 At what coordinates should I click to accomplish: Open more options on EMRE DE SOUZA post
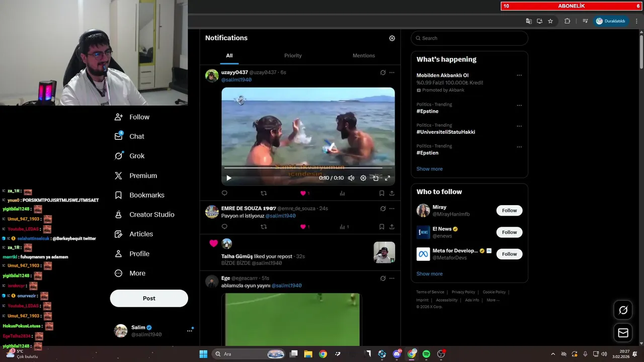392,209
